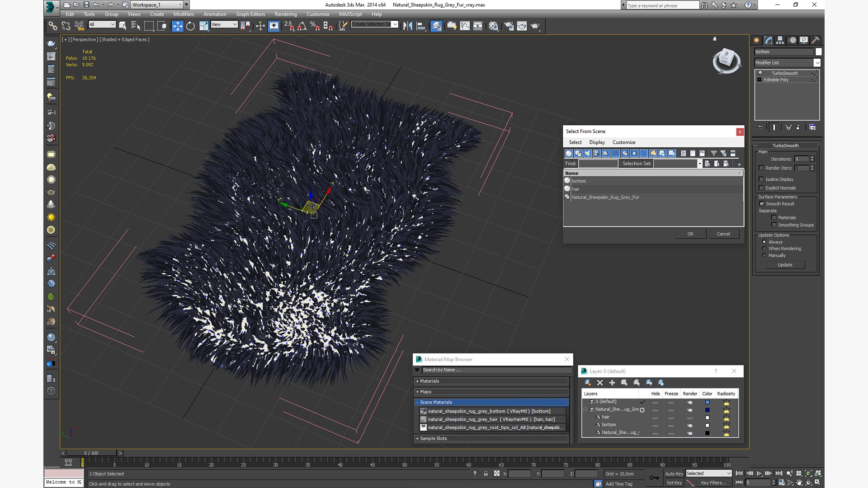Open the Rendering menu
This screenshot has width=868, height=488.
click(285, 14)
